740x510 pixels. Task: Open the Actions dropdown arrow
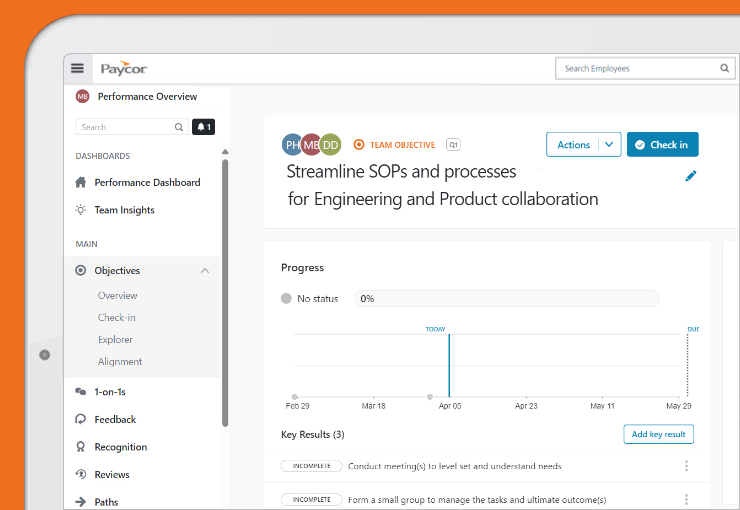tap(609, 144)
